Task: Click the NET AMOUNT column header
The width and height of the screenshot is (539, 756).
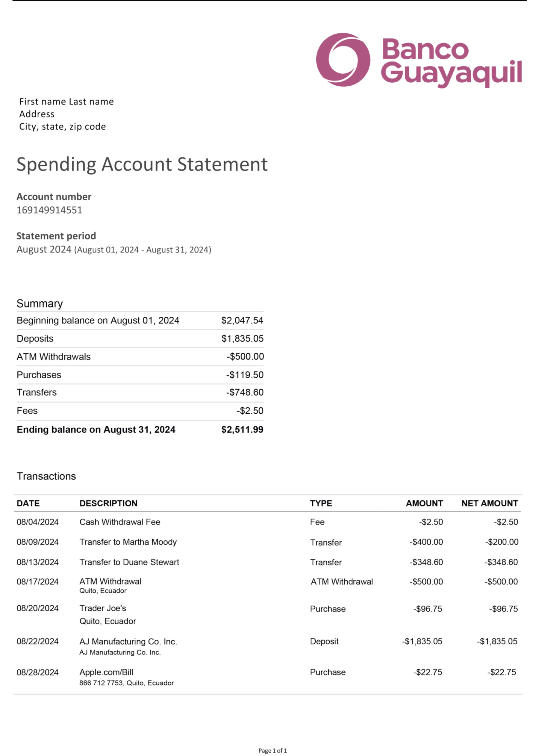Action: point(490,503)
